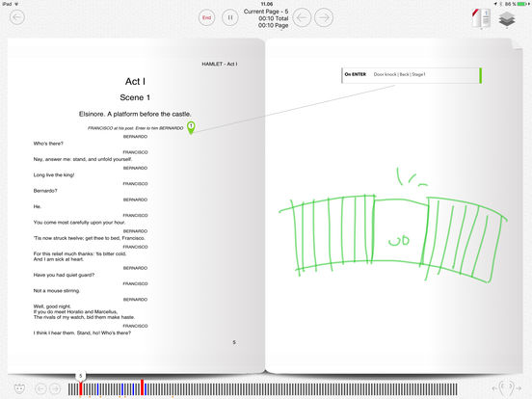Click bottom-left small forward arrow circle
The image size is (532, 399).
pyautogui.click(x=55, y=388)
